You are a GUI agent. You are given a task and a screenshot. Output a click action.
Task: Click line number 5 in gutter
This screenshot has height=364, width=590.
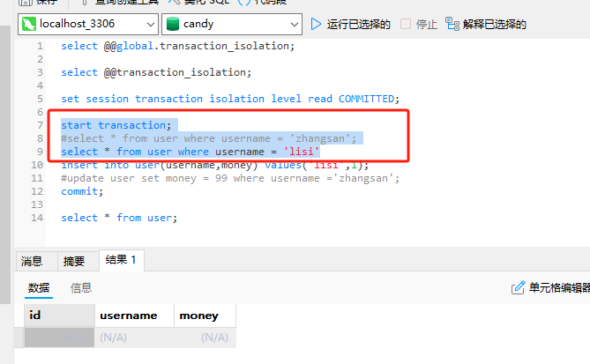pos(40,99)
